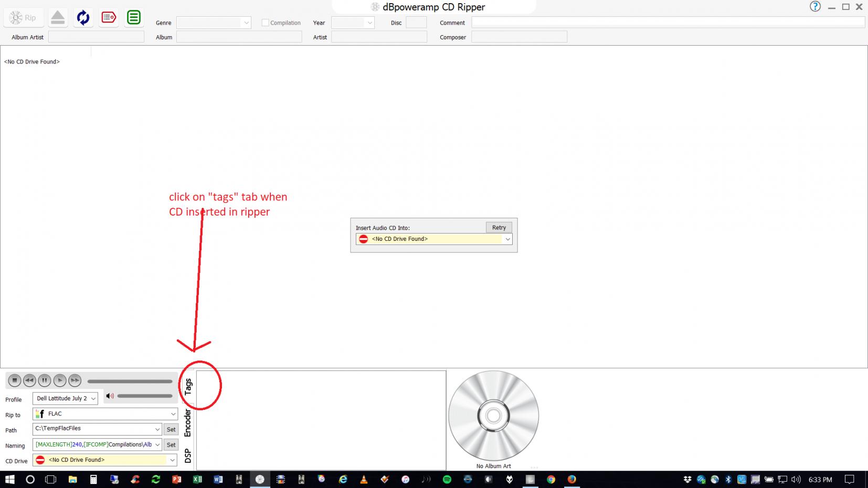
Task: Click Set button next to Path
Action: (171, 429)
